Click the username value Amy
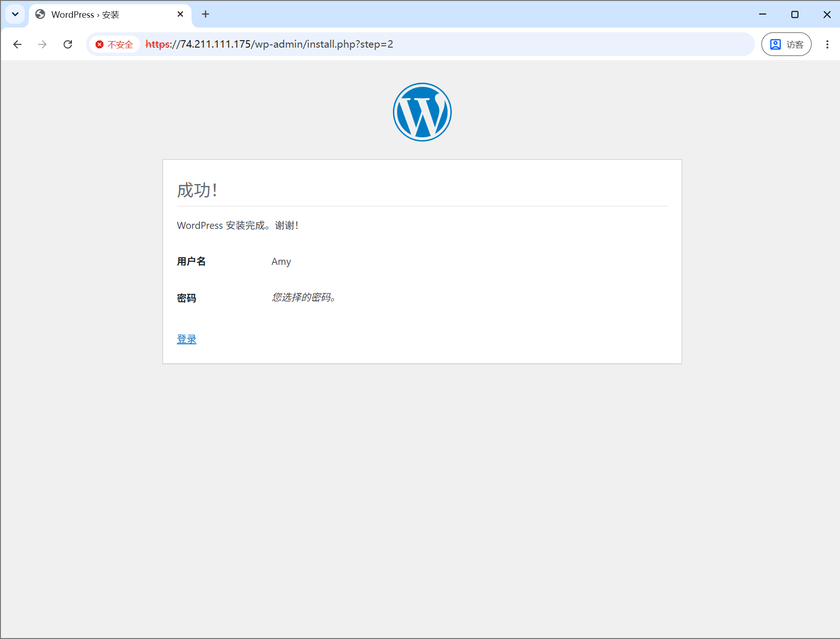Image resolution: width=840 pixels, height=639 pixels. point(281,262)
